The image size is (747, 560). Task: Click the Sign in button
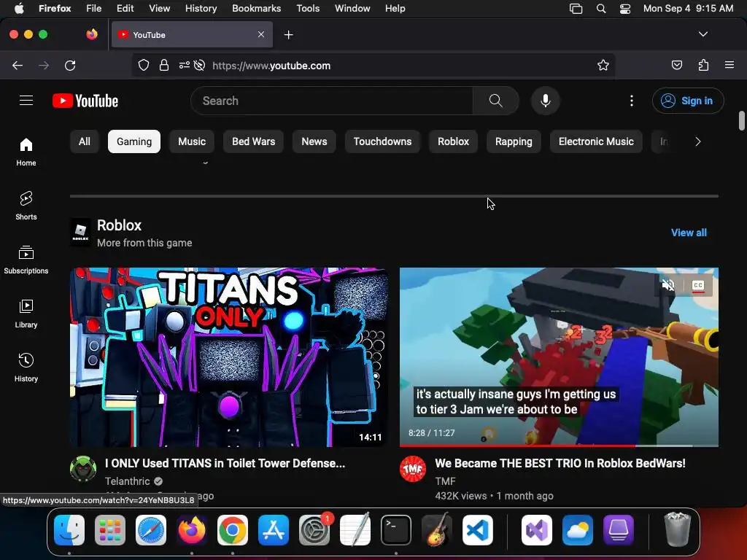point(688,101)
